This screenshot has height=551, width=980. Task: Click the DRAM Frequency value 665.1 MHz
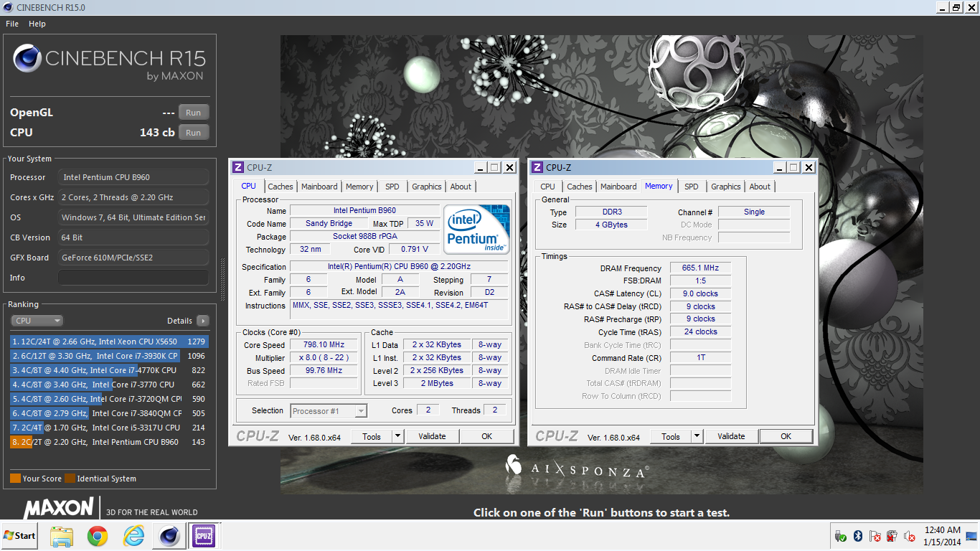[x=700, y=268]
